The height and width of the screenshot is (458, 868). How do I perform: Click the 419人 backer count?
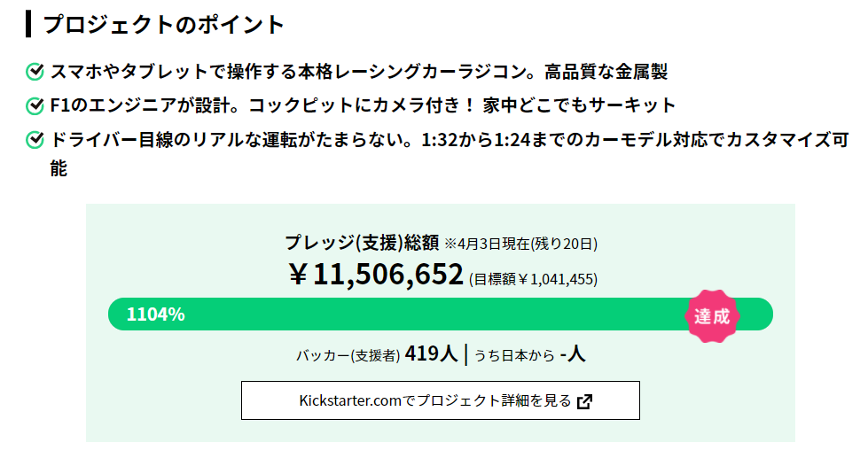coord(431,353)
